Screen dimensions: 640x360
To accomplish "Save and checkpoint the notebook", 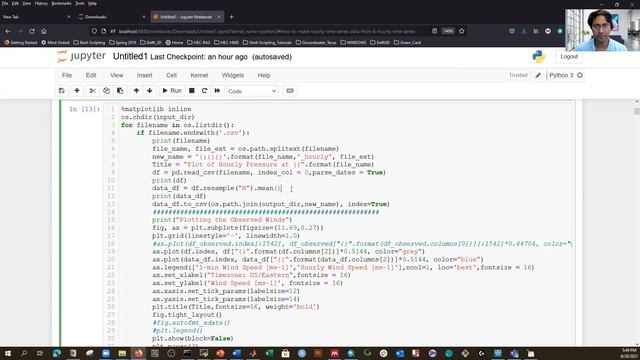I will [62, 91].
